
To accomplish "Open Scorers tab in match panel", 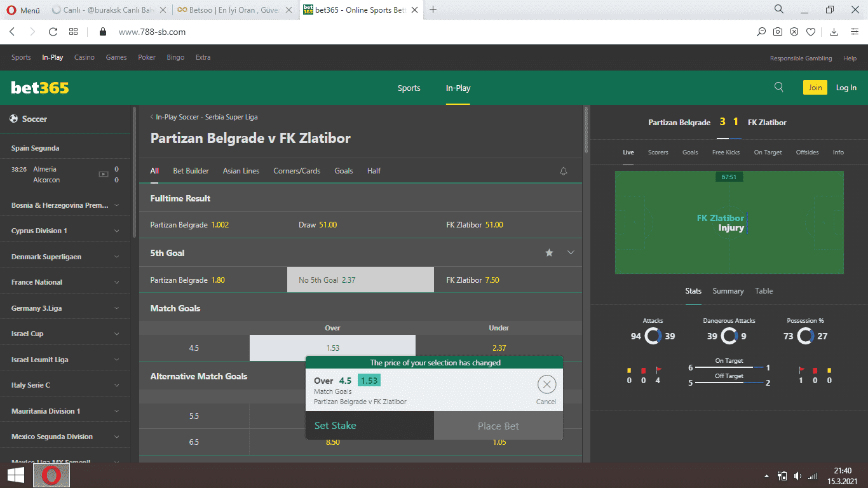I will 658,152.
